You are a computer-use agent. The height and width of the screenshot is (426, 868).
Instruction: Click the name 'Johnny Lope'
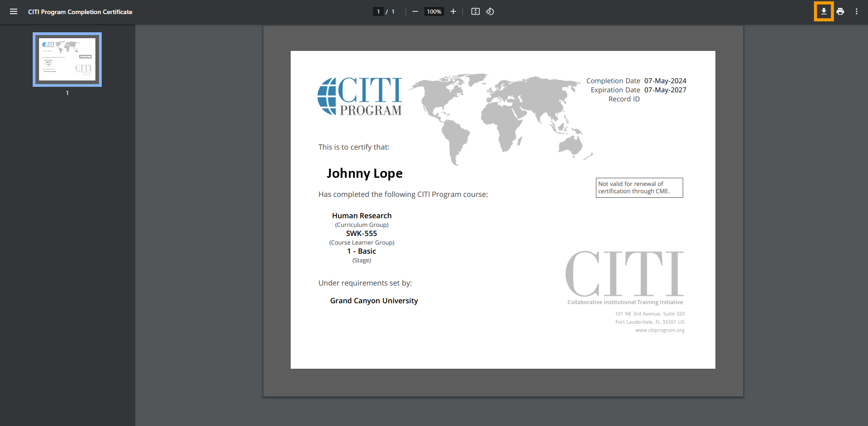[365, 174]
